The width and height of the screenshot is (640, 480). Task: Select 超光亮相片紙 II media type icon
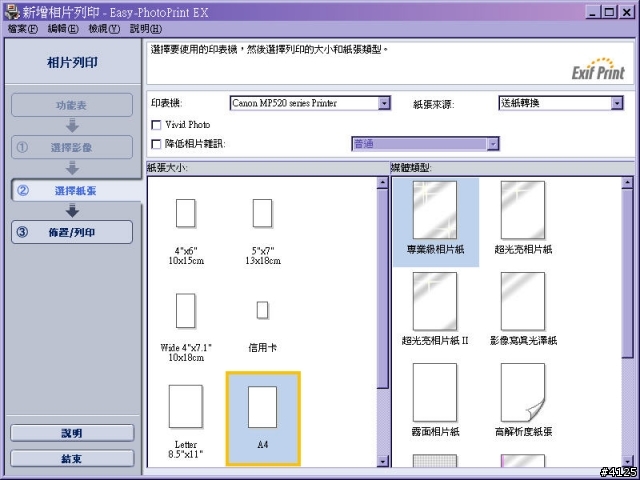pyautogui.click(x=435, y=302)
